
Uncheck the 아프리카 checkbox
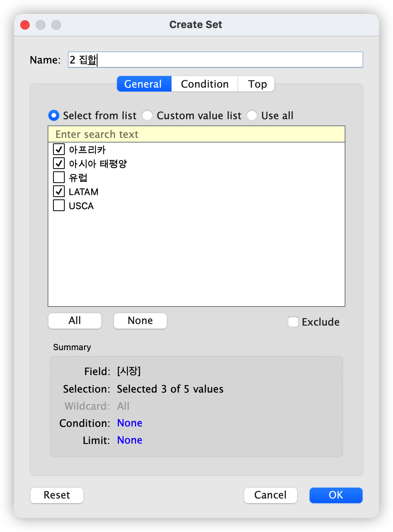tap(59, 149)
